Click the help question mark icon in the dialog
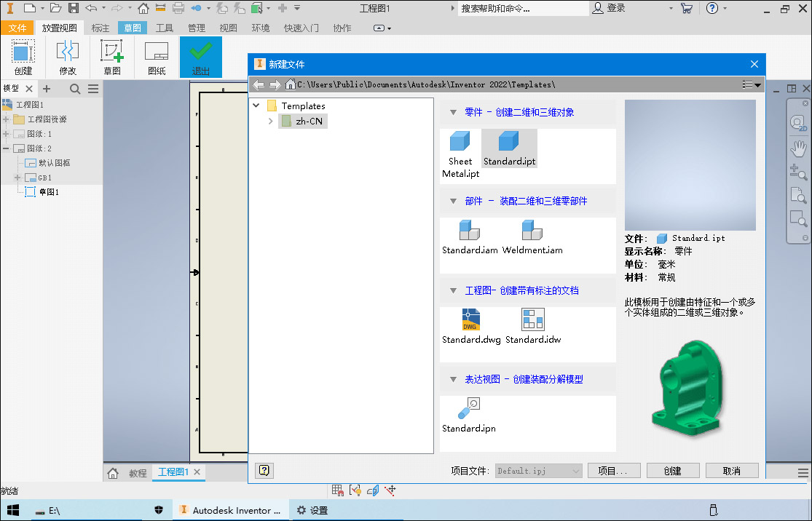This screenshot has width=812, height=521. pos(264,470)
